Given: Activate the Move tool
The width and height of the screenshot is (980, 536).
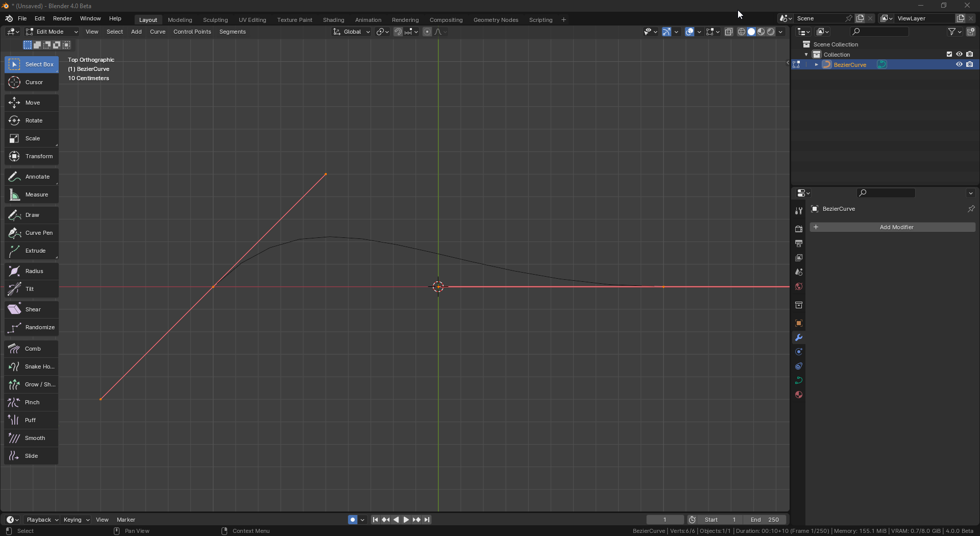Looking at the screenshot, I should (x=32, y=103).
